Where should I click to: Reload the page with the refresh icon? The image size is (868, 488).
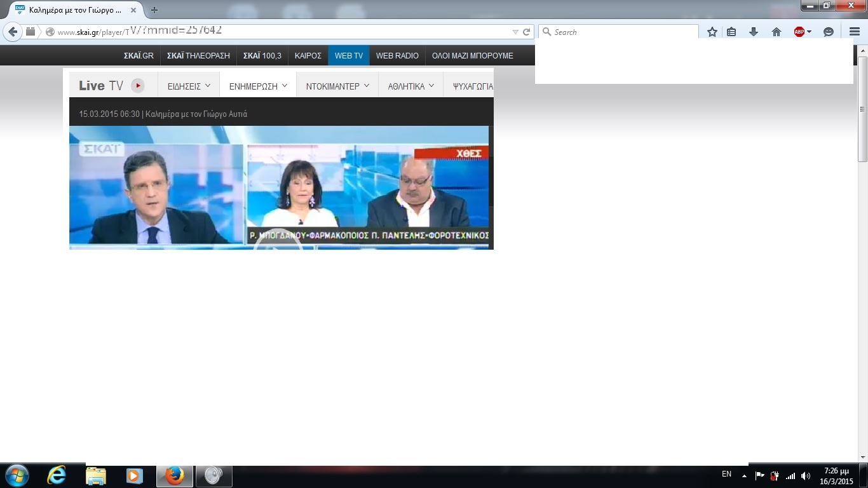pos(526,32)
